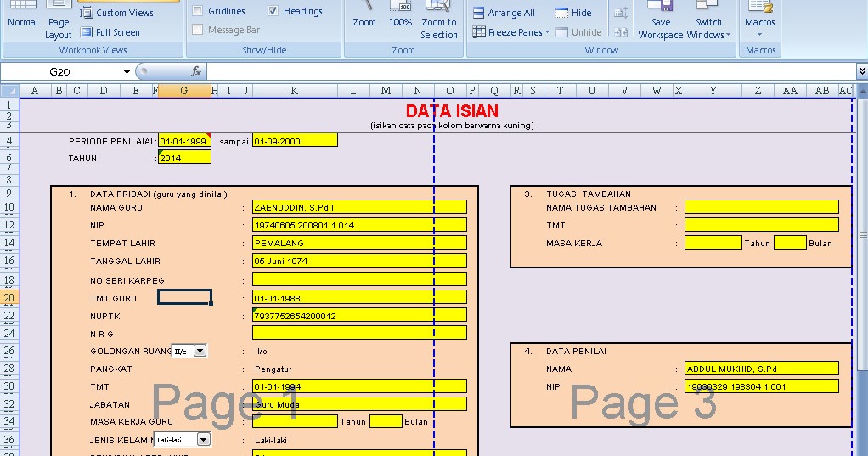Select penilai NIP 19630329 198304 1 001
The height and width of the screenshot is (456, 868).
761,386
